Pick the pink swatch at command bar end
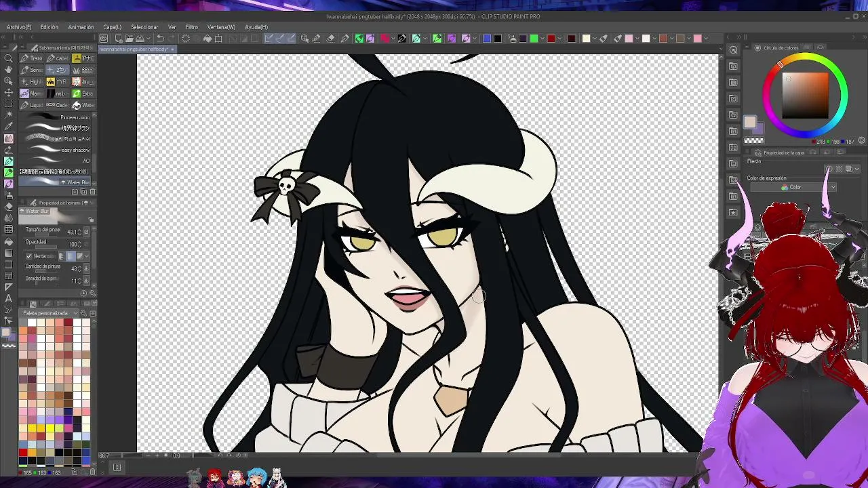The height and width of the screenshot is (488, 868). point(697,39)
